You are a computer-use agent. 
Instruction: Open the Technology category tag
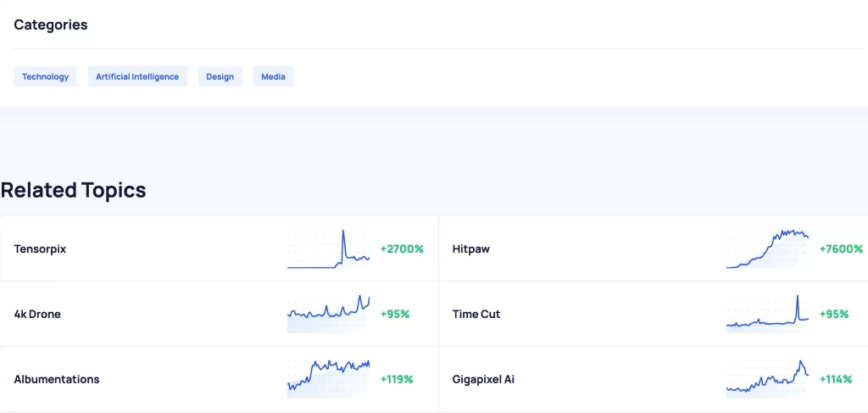point(46,76)
